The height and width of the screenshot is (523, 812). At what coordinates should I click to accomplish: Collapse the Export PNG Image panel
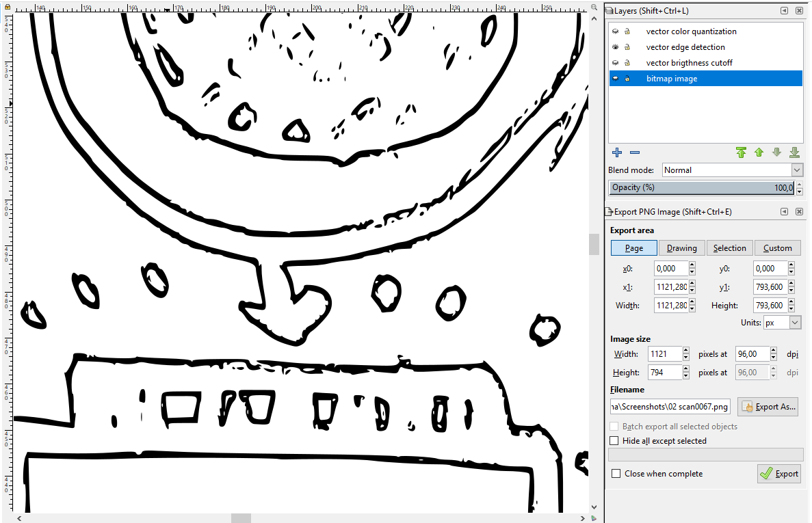point(784,211)
